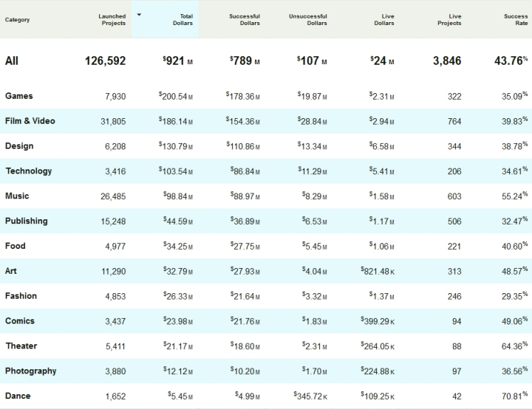
Task: Sort by Success Rate column header
Action: (x=516, y=20)
